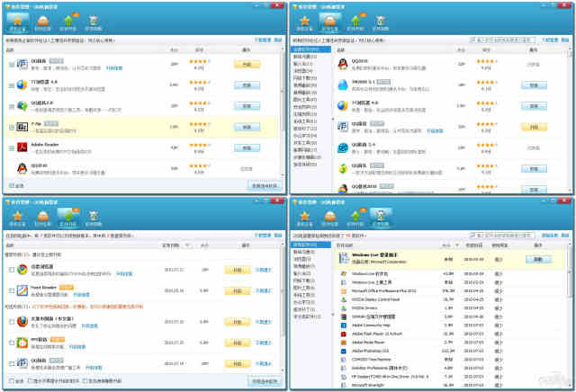Select the Adobe Media Player row
The height and width of the screenshot is (392, 576).
pos(452,343)
